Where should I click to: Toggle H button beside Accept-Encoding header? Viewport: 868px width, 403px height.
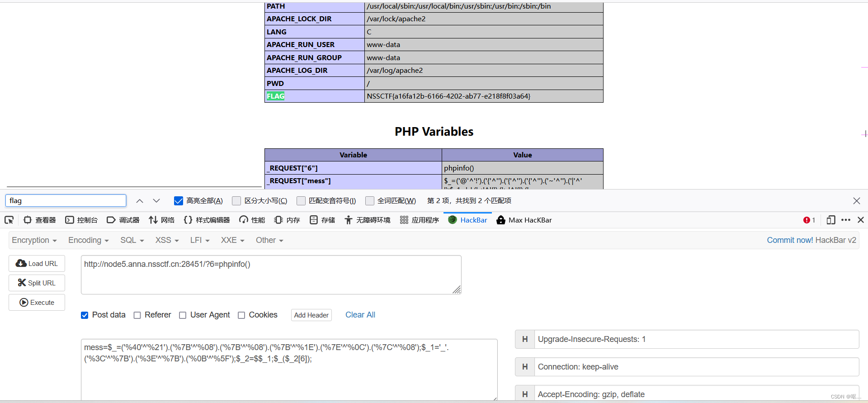tap(525, 394)
